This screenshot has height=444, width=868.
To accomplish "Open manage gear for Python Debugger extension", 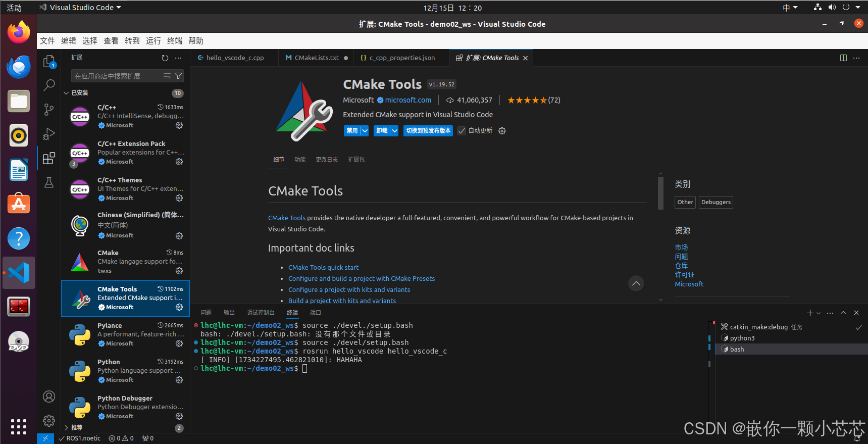I will point(179,416).
